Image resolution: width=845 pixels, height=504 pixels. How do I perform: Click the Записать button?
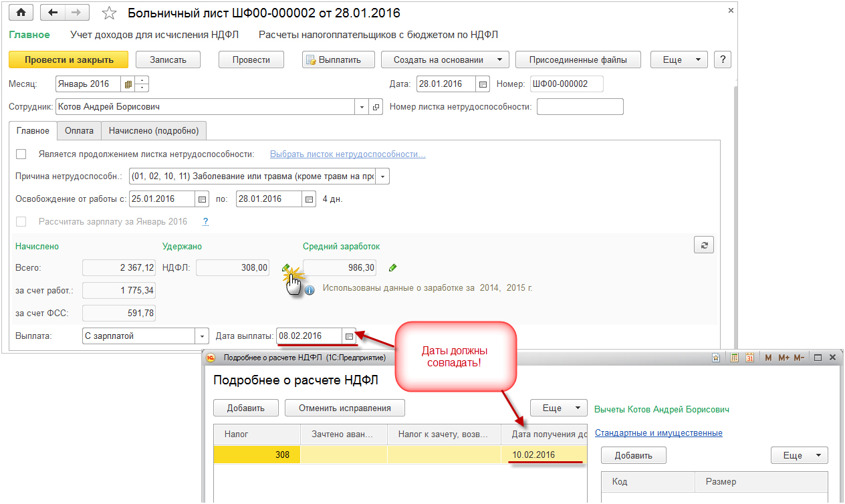coord(168,59)
